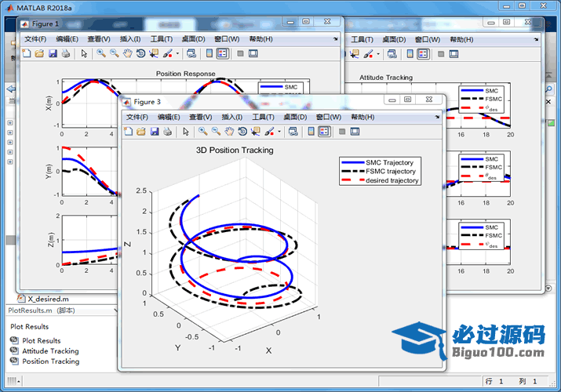Screen dimensions: 561x392
Task: Click Link Plot icon in Figure 1
Action: (x=191, y=53)
